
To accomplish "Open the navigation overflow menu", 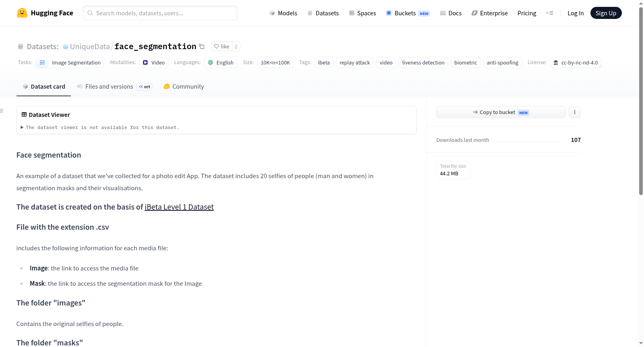I will 549,13.
